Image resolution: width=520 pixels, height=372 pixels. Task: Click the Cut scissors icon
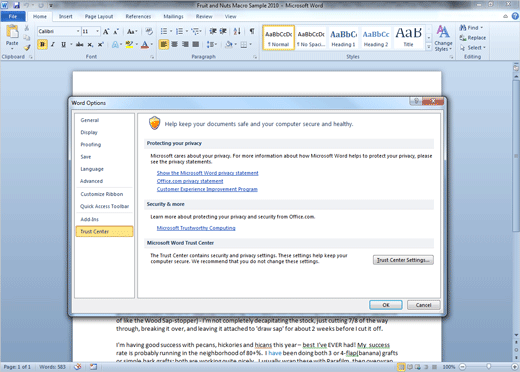tap(27, 29)
